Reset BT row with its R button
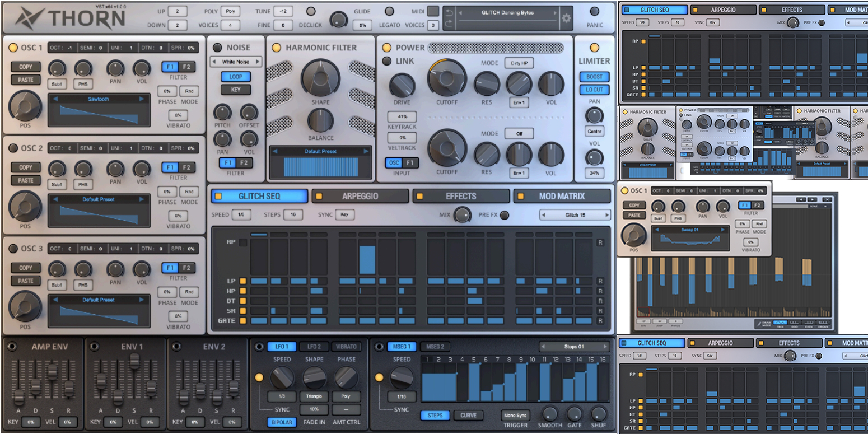 tap(600, 301)
